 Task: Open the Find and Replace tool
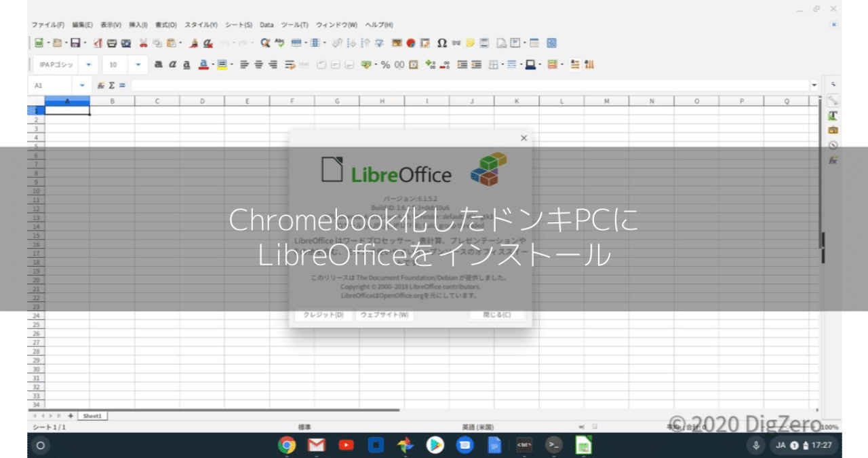(265, 43)
